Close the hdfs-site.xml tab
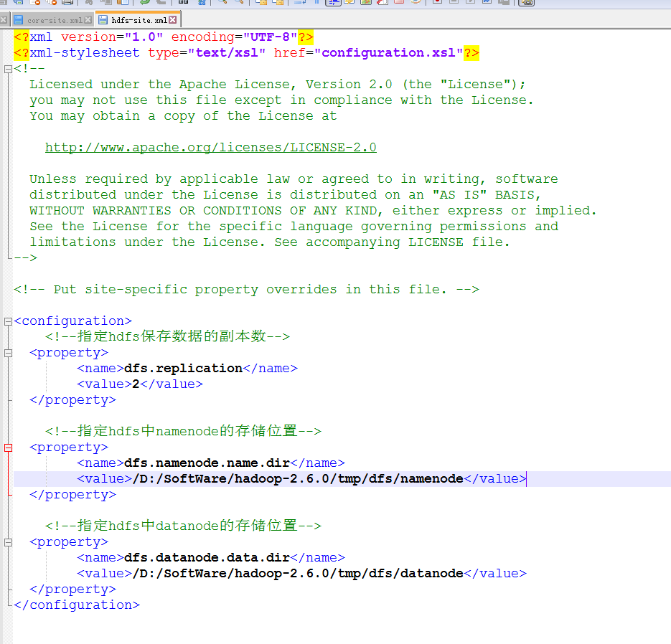Screen dimensions: 671x644 [173, 19]
